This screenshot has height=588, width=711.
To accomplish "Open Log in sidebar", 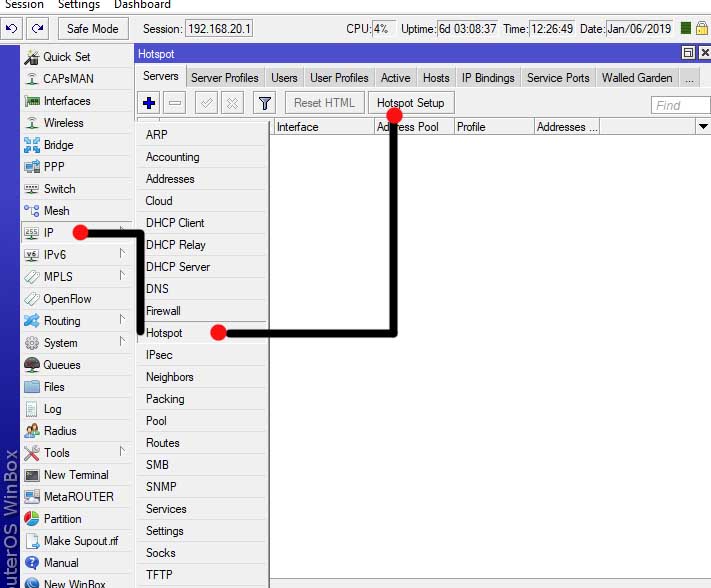I will 76,409.
